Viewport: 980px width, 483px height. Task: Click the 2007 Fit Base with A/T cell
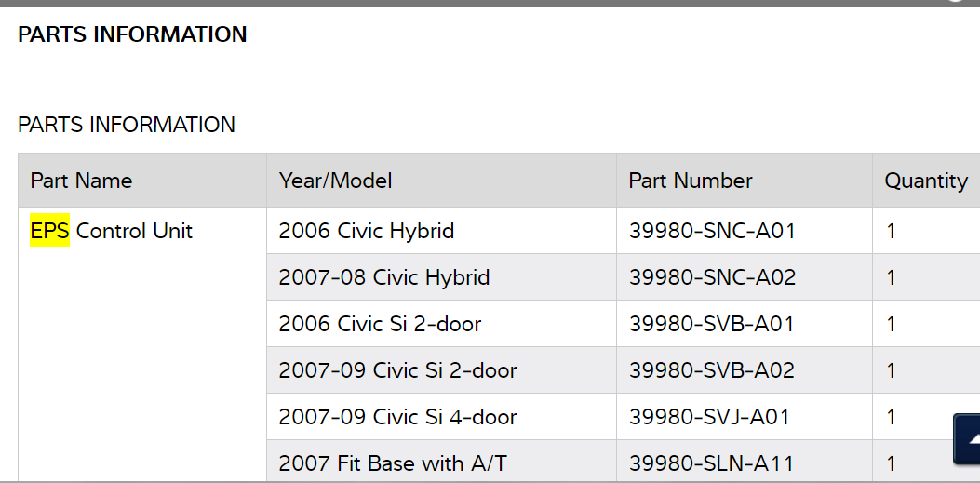click(393, 463)
